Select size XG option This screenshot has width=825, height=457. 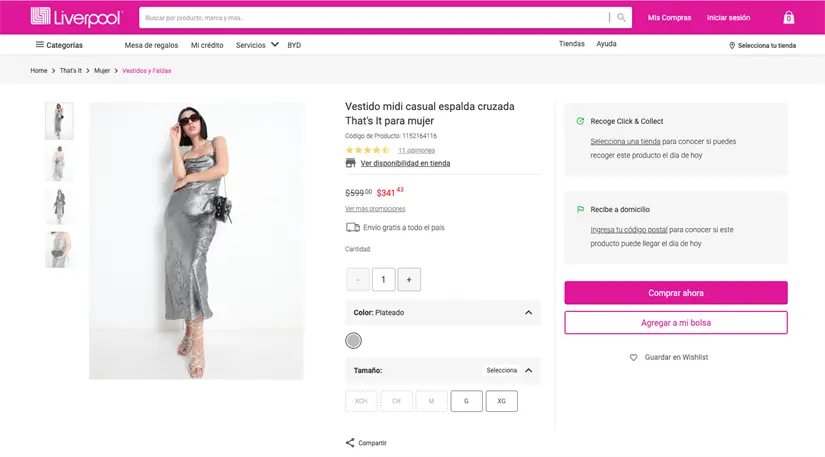[501, 401]
